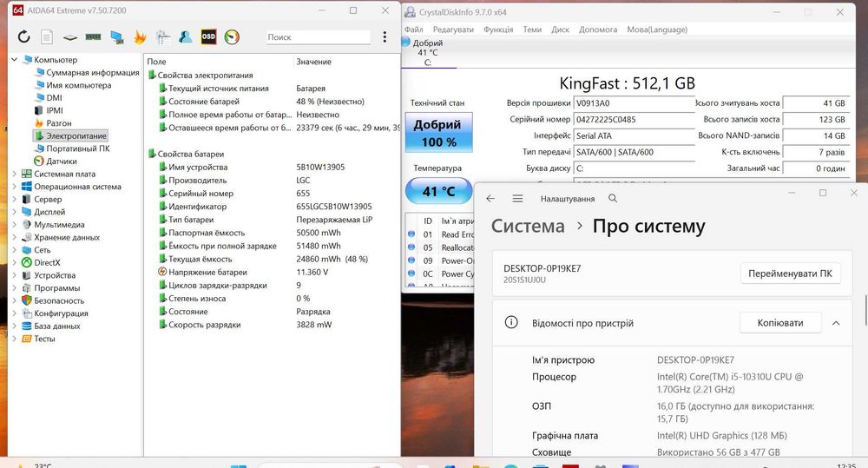Select Электропитание in the AIDA64 tree

[76, 135]
